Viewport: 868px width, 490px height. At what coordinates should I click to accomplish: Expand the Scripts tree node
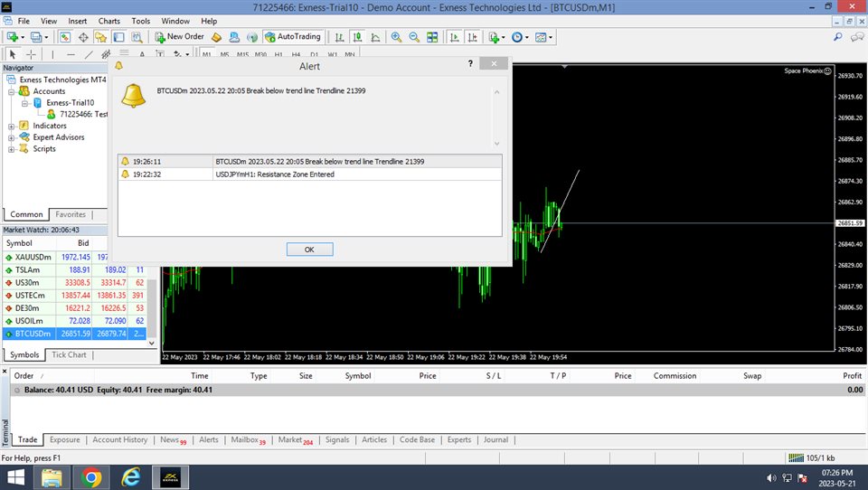pos(11,149)
